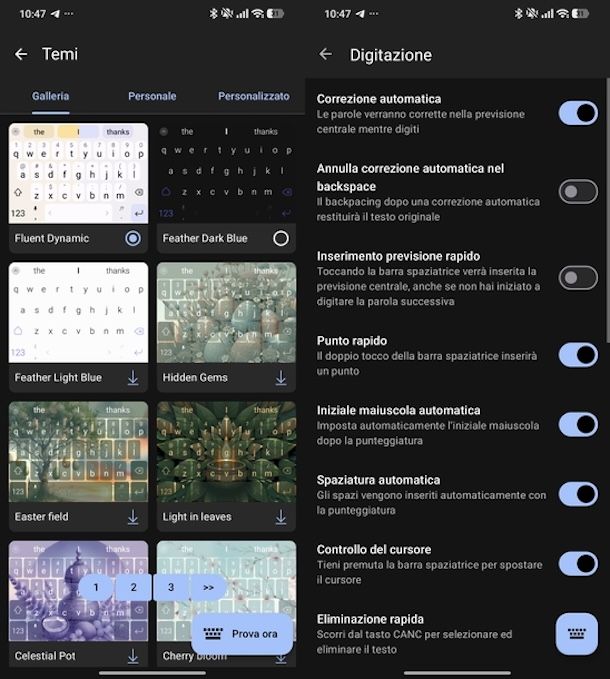Open Fluent Dynamic keyboard preview

(x=78, y=174)
